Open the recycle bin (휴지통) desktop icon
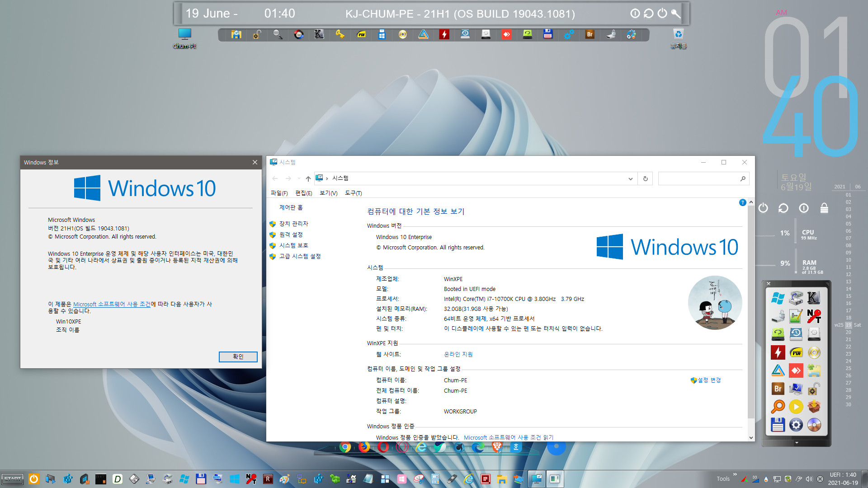This screenshot has width=868, height=488. point(678,38)
